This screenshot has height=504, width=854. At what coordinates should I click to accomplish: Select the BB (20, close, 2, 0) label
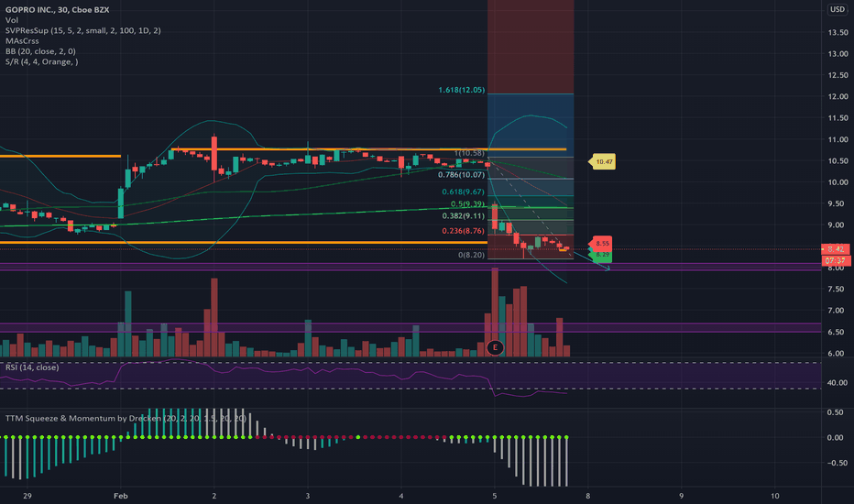pos(41,51)
